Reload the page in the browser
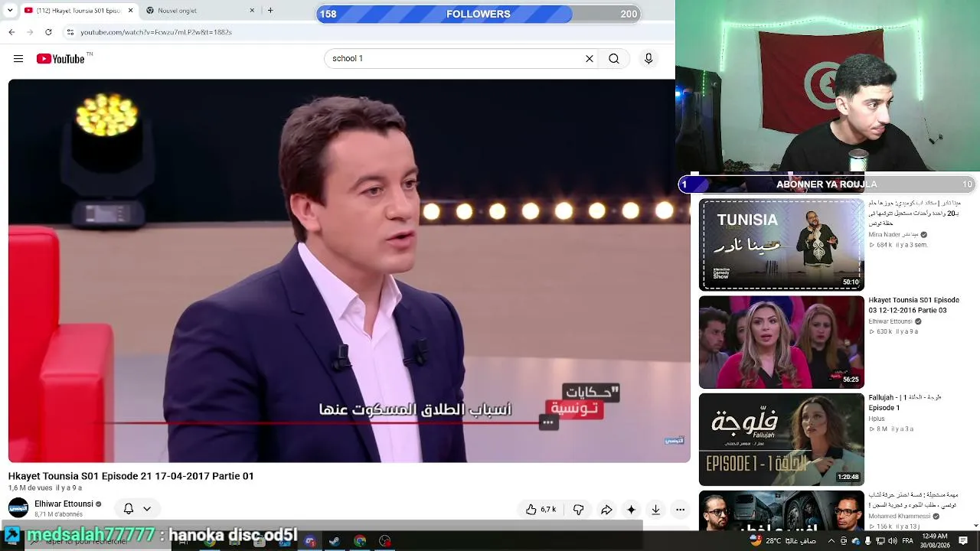980x551 pixels. pyautogui.click(x=48, y=32)
